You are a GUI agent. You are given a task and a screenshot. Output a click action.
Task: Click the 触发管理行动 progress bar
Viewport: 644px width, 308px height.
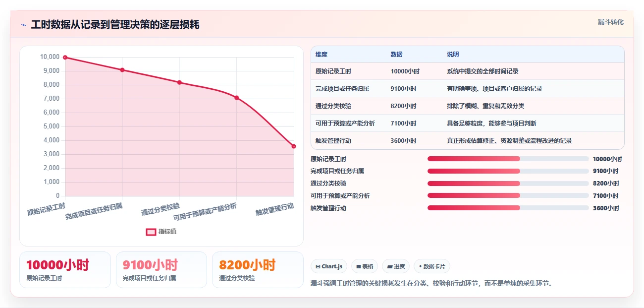(508, 208)
